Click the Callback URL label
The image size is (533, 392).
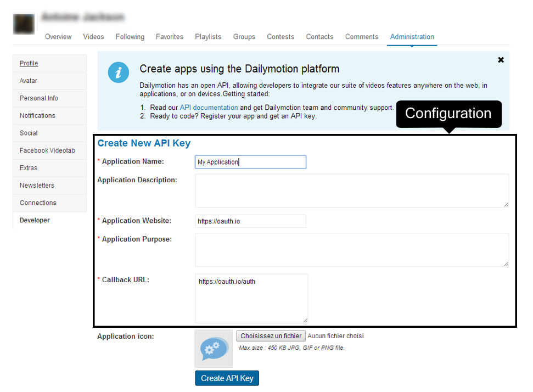point(126,280)
